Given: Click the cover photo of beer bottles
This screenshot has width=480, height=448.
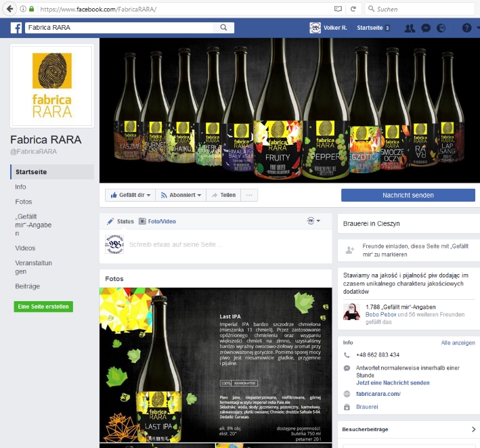Looking at the screenshot, I should pyautogui.click(x=290, y=110).
